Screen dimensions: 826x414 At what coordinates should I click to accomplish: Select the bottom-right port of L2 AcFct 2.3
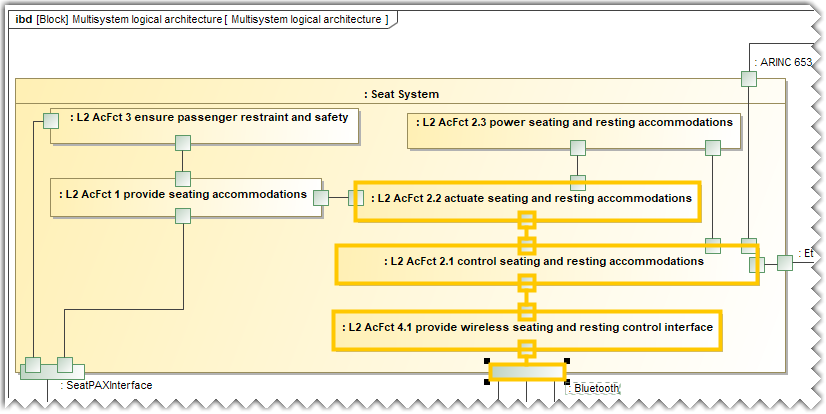[713, 148]
